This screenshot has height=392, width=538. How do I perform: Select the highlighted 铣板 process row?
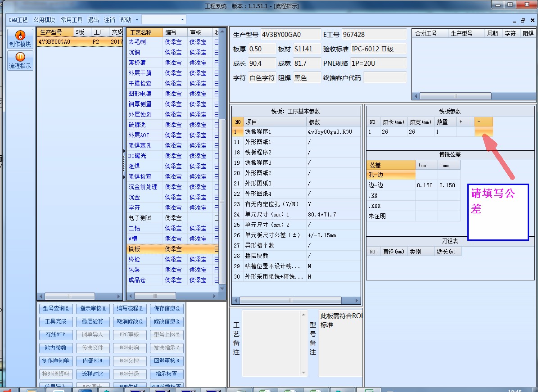tap(172, 249)
